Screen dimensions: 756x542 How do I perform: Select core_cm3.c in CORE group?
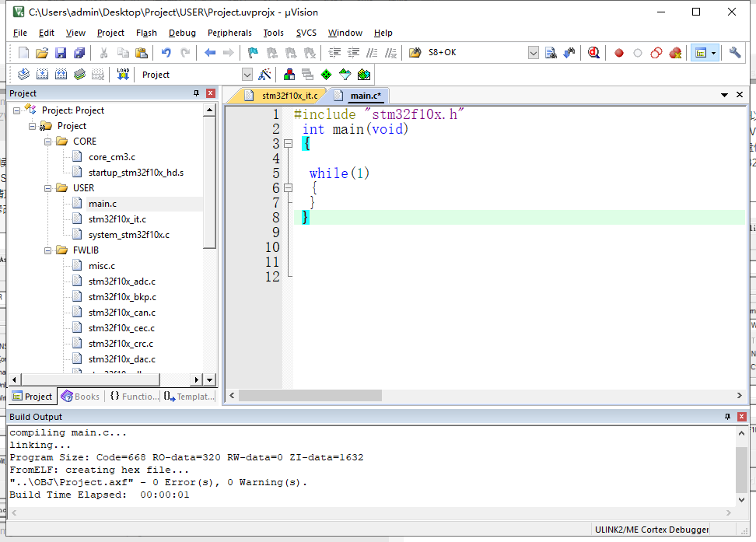click(x=112, y=157)
